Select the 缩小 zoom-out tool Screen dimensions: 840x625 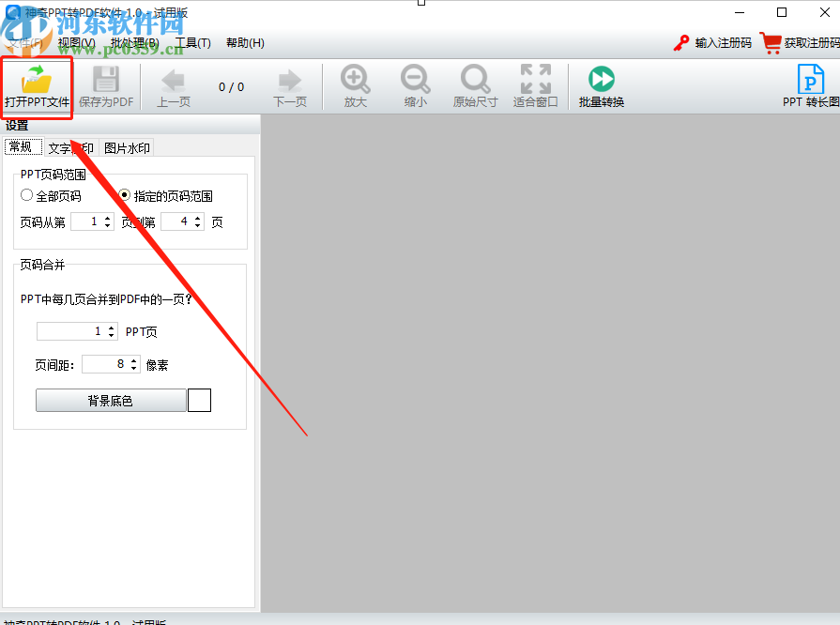tap(415, 85)
